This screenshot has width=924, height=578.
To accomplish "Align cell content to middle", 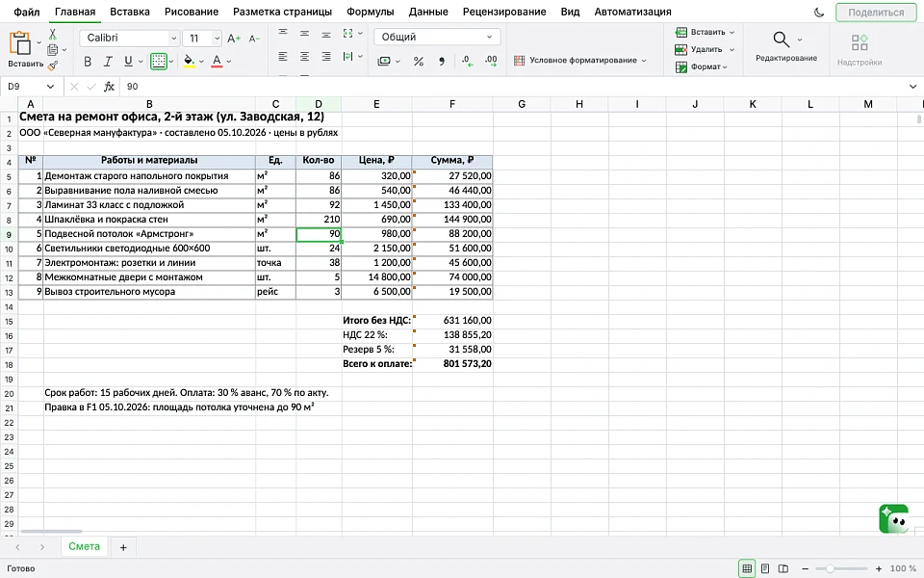I will 304,34.
